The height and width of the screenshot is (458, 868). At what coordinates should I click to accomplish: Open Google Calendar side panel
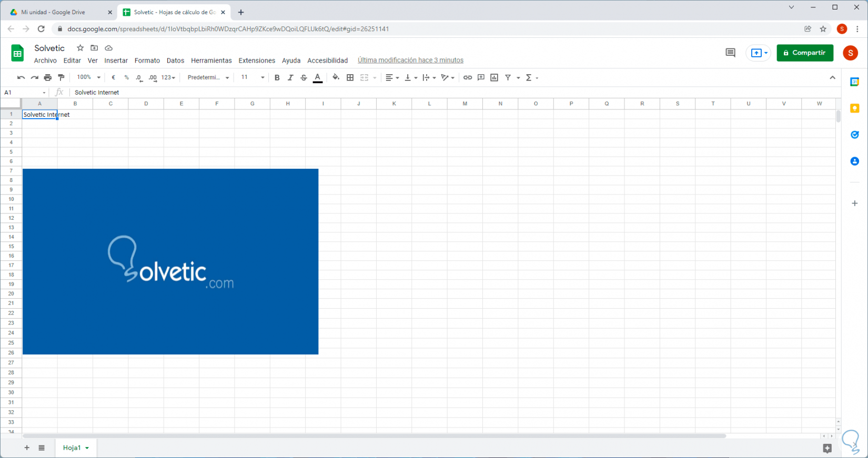point(855,82)
